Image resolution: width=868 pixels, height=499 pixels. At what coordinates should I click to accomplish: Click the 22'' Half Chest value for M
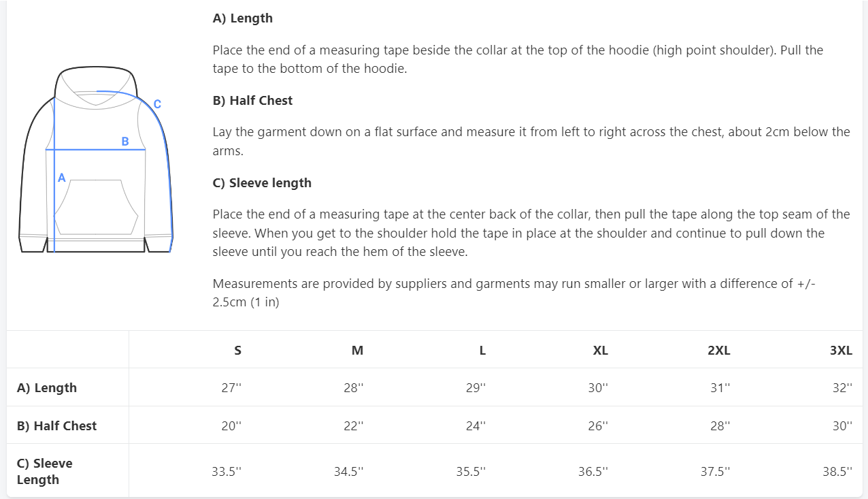[x=354, y=425]
